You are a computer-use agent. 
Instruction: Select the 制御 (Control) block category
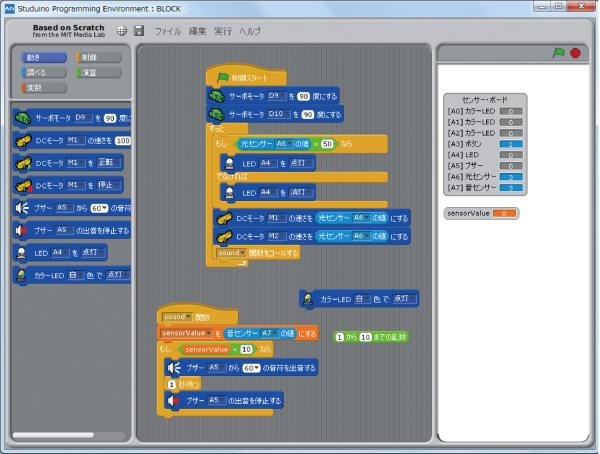[98, 58]
